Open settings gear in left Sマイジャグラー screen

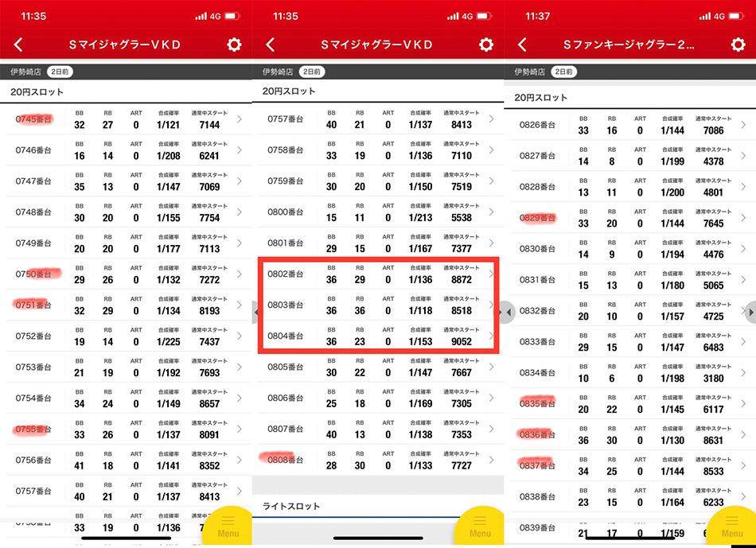pos(234,45)
